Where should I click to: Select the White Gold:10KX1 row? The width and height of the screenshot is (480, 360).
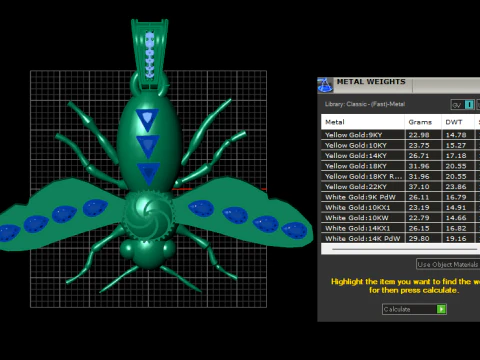pos(400,207)
